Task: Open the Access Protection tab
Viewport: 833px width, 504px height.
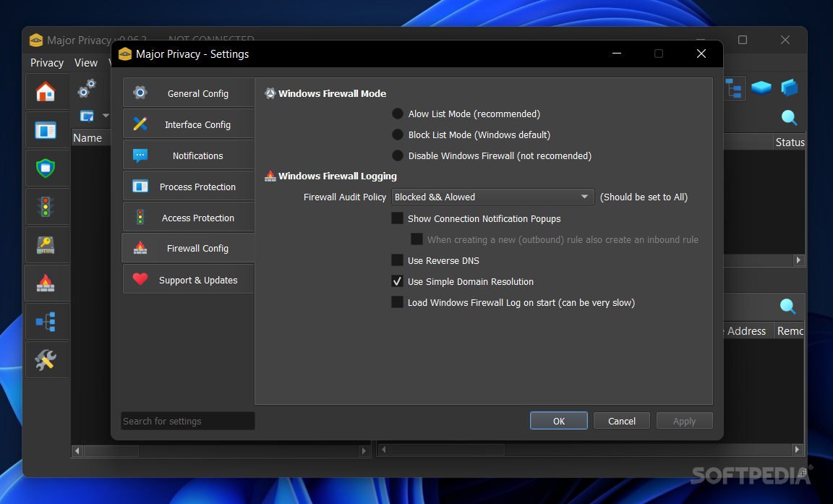Action: click(x=189, y=218)
